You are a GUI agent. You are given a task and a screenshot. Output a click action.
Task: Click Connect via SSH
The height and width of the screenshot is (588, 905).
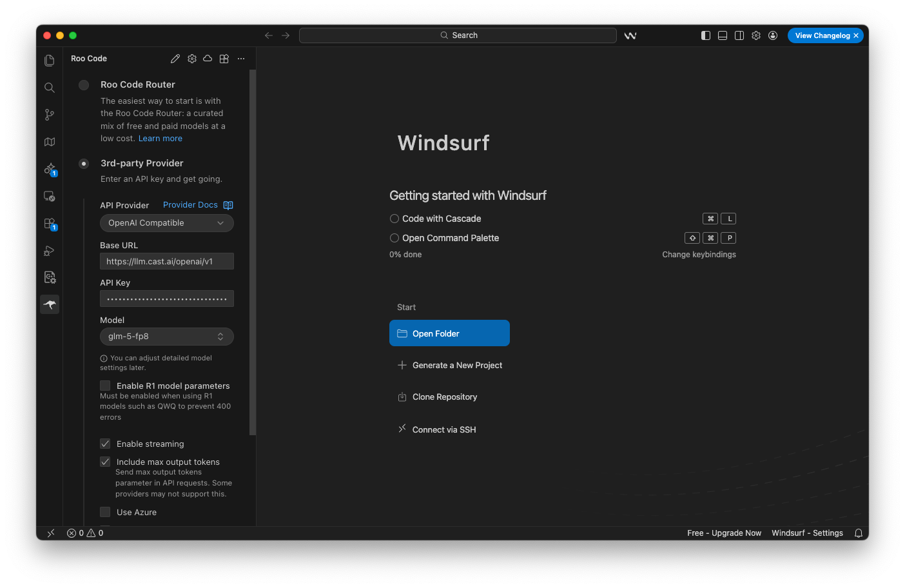click(437, 429)
